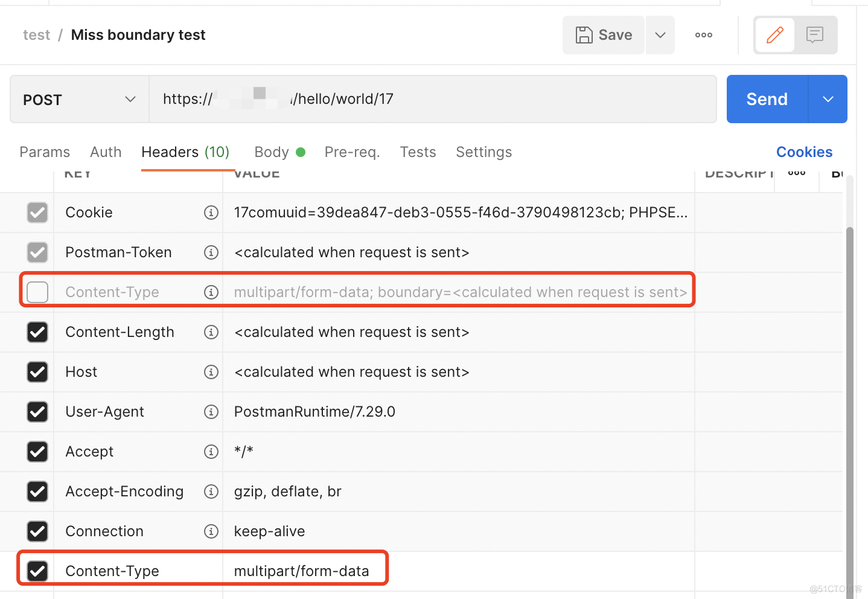Uncheck the bottom multipart/form-data Content-Type checkbox

point(37,571)
